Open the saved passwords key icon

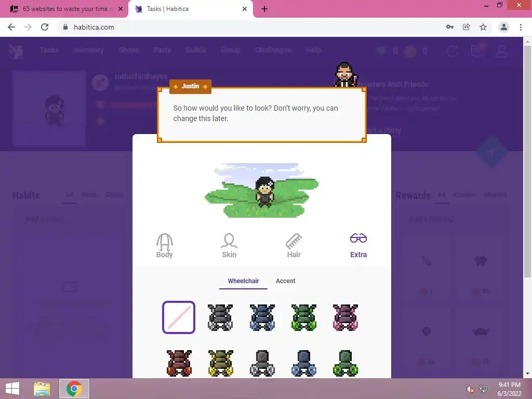tap(449, 27)
